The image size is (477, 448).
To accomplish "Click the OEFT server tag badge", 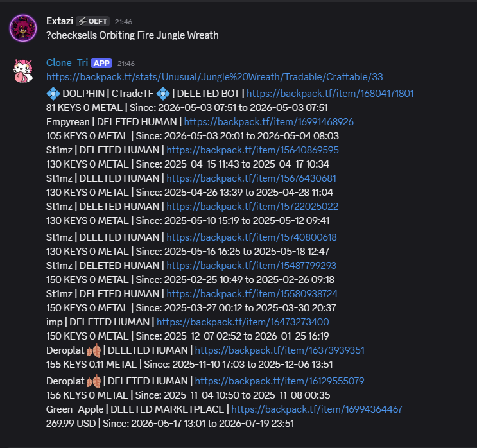I will pyautogui.click(x=93, y=21).
